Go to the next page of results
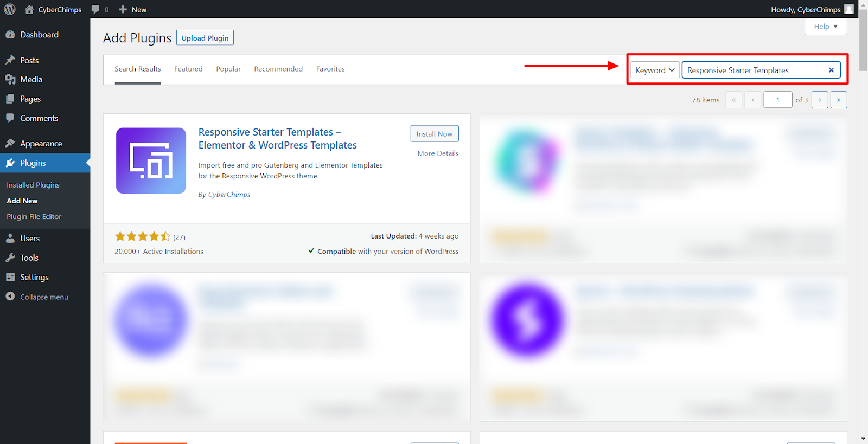 pos(820,100)
